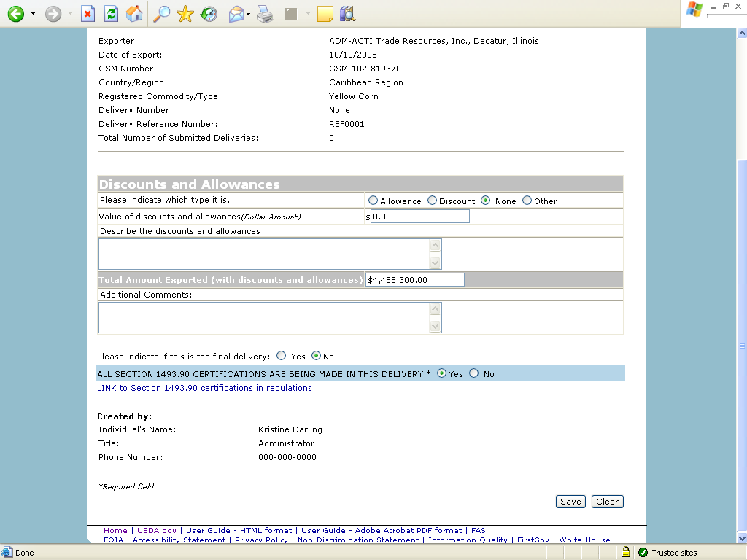Select the Allowance radio button
This screenshot has width=747, height=560.
[373, 201]
